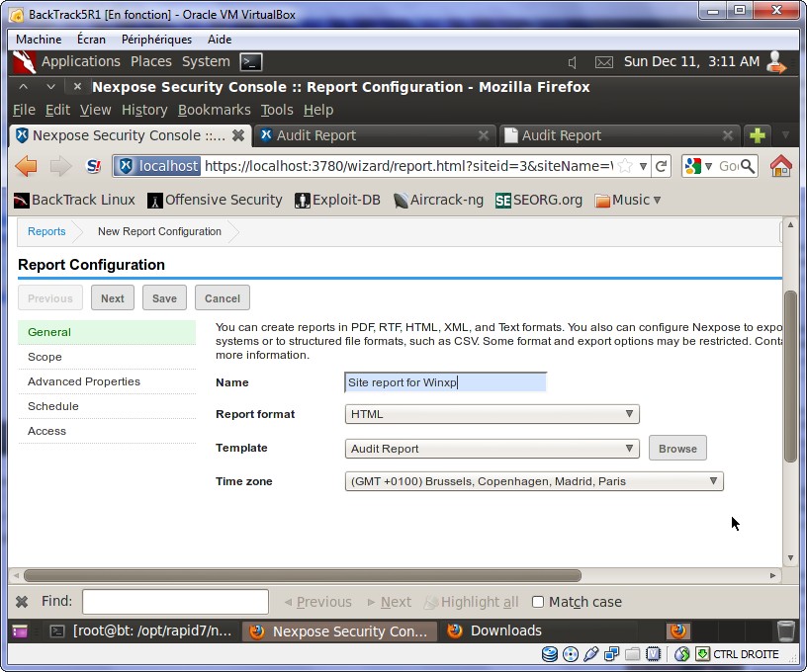Click the Reports breadcrumb link
The image size is (807, 672).
coord(46,231)
